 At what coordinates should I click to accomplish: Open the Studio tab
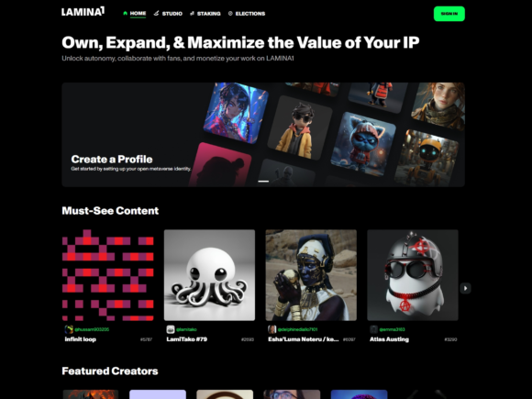(x=168, y=14)
